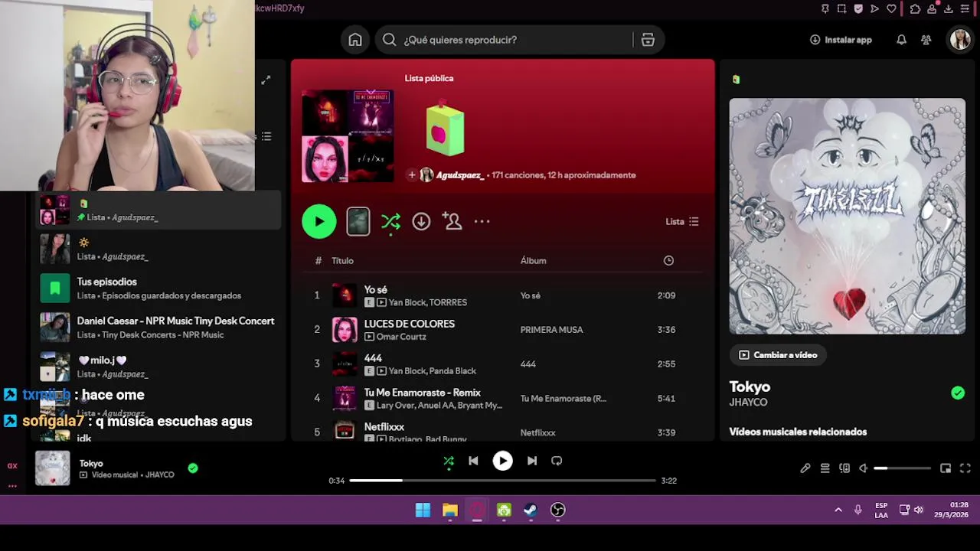Open the browser sidebar three dots menu
Screen dimensions: 980x551
(12, 486)
